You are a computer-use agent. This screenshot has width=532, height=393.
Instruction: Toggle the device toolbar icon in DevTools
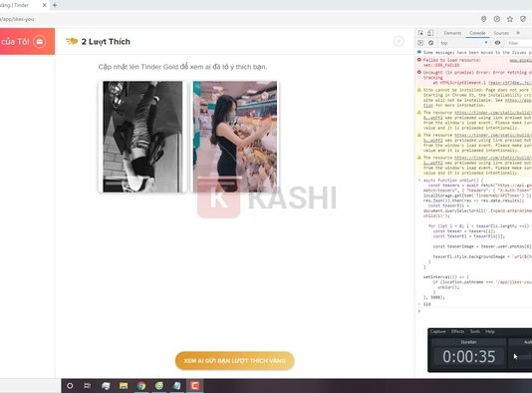pos(430,33)
